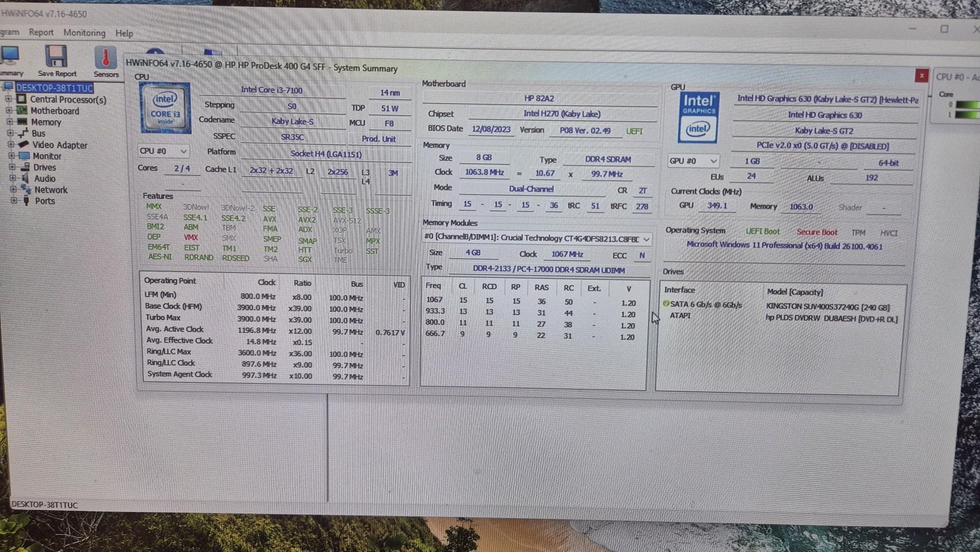
Task: Click the Intel HD Graphics 630 GPU name
Action: tap(825, 115)
